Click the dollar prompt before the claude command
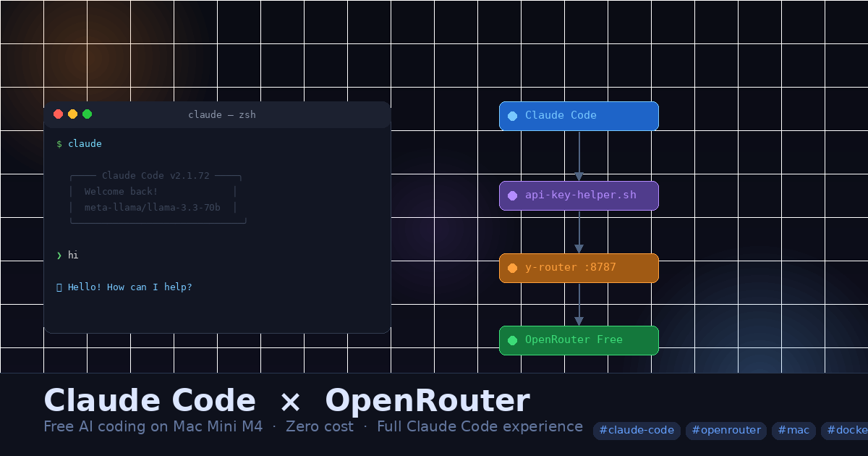 click(x=59, y=143)
